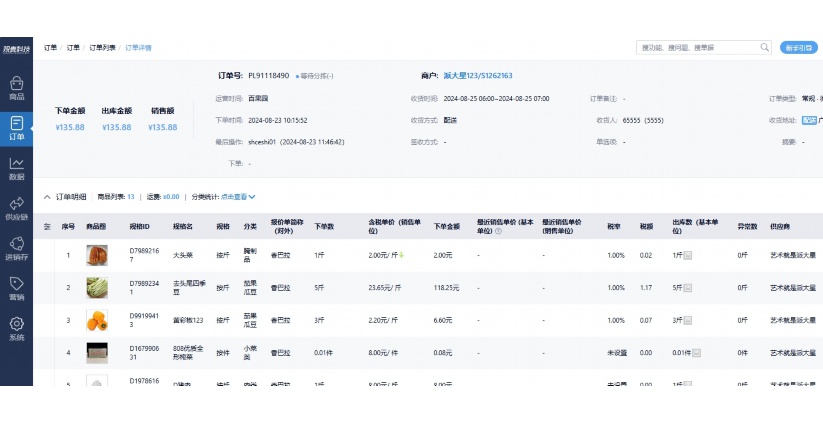Open the 去头尾四季豆 product thumbnail
The image size is (823, 423).
pyautogui.click(x=97, y=288)
